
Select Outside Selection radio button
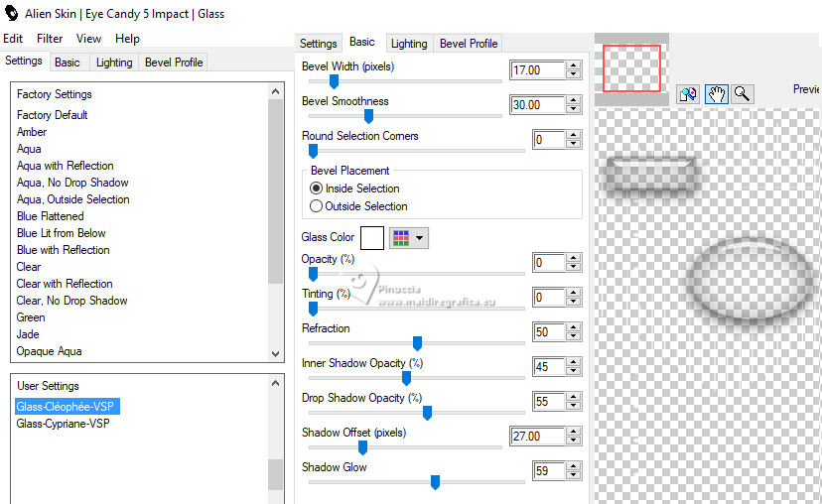[x=316, y=206]
